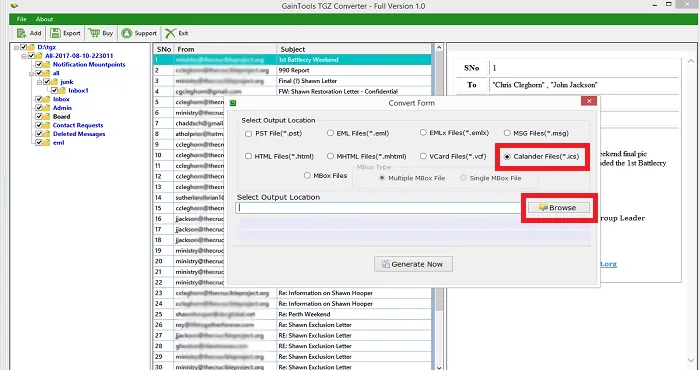Select the Deleted Messages folder label
The image size is (700, 370).
79,134
